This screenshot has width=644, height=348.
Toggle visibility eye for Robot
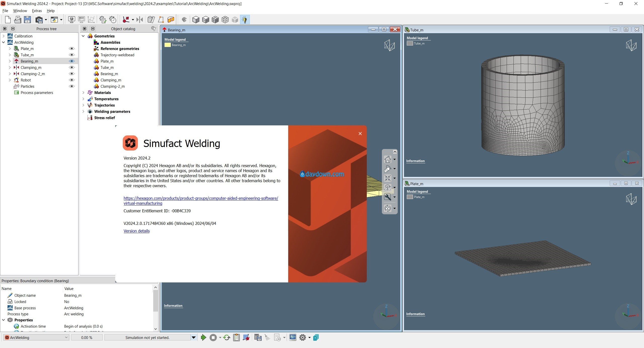pos(72,80)
